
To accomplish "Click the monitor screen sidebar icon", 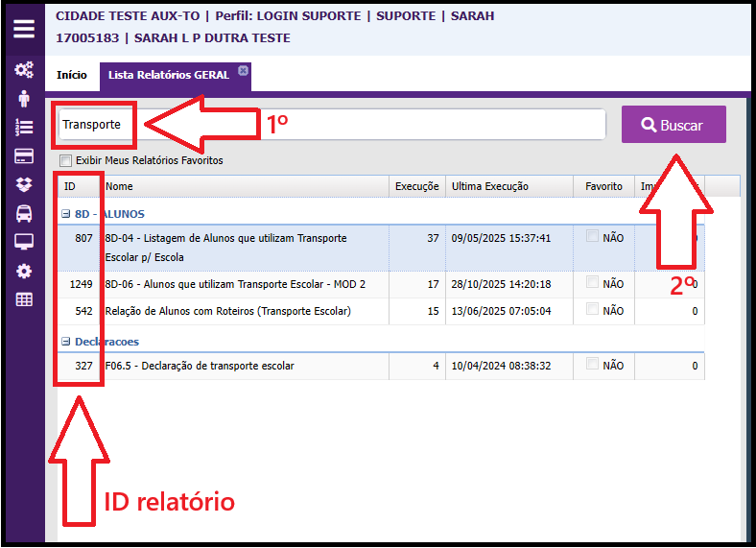I will [x=24, y=242].
